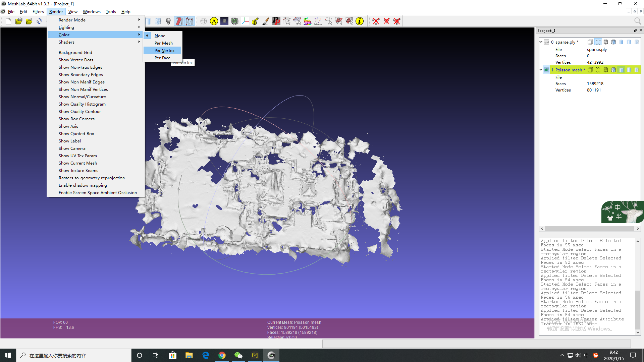Click the measuring tape tool icon
The image size is (644, 362).
pos(255,21)
